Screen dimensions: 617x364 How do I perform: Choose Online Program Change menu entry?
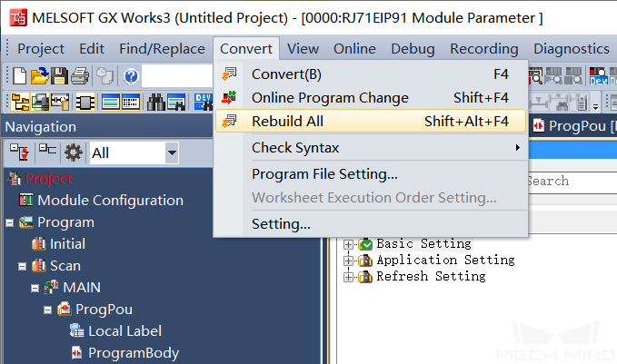pos(330,97)
